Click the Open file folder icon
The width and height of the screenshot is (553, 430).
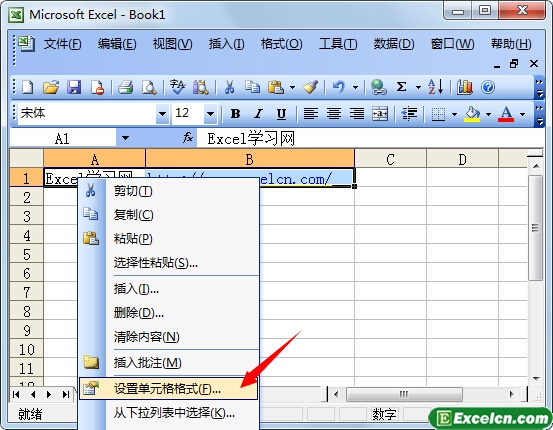point(51,87)
